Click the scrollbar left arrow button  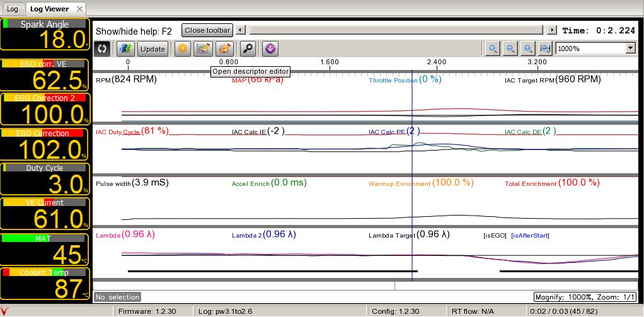[x=241, y=30]
